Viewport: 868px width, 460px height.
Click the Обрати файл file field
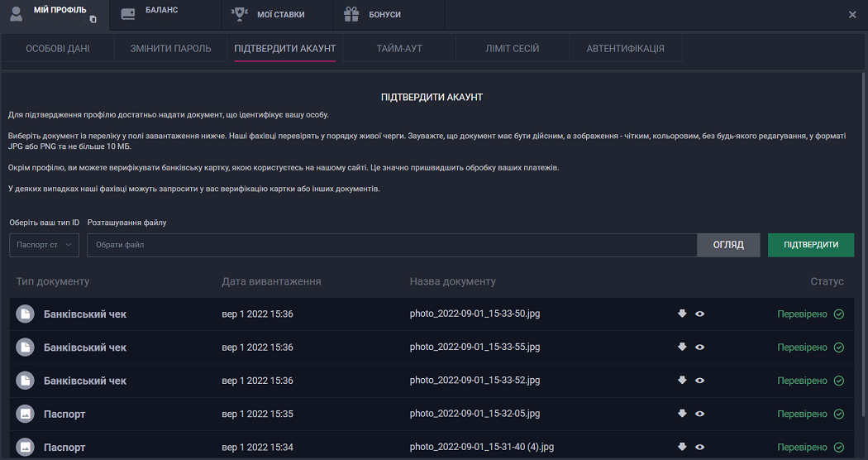tap(393, 245)
